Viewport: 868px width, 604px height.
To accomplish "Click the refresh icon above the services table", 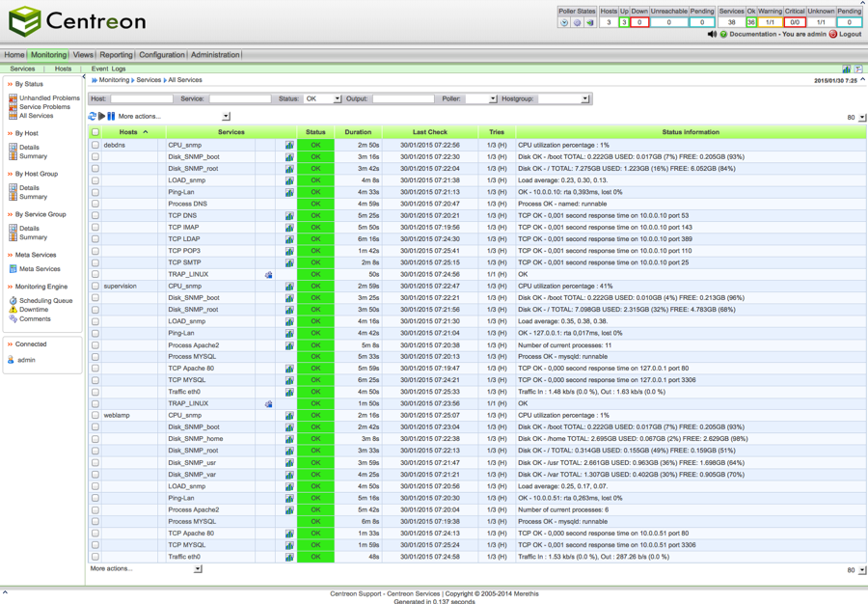I will click(x=93, y=116).
